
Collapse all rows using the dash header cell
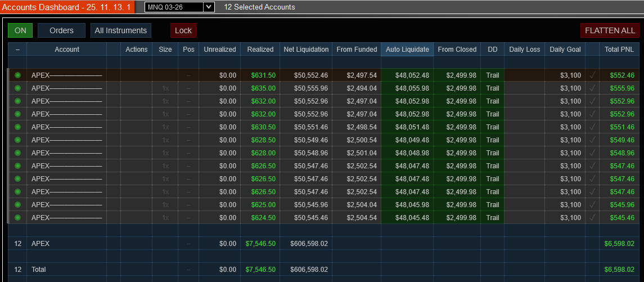click(x=17, y=50)
